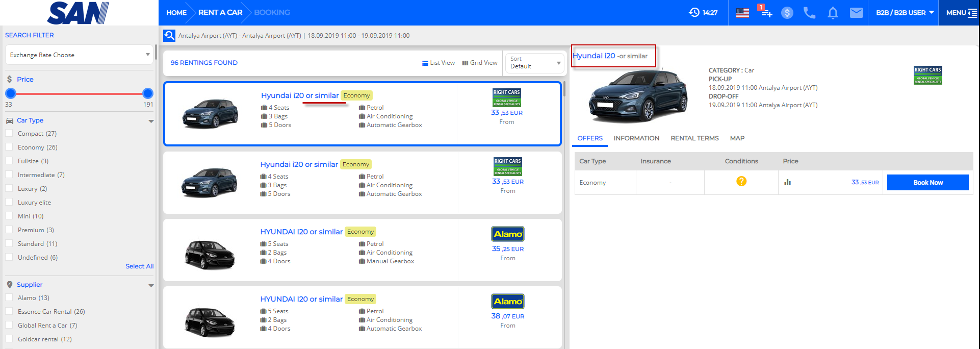Image resolution: width=980 pixels, height=349 pixels.
Task: Open the mail envelope icon
Action: [856, 13]
